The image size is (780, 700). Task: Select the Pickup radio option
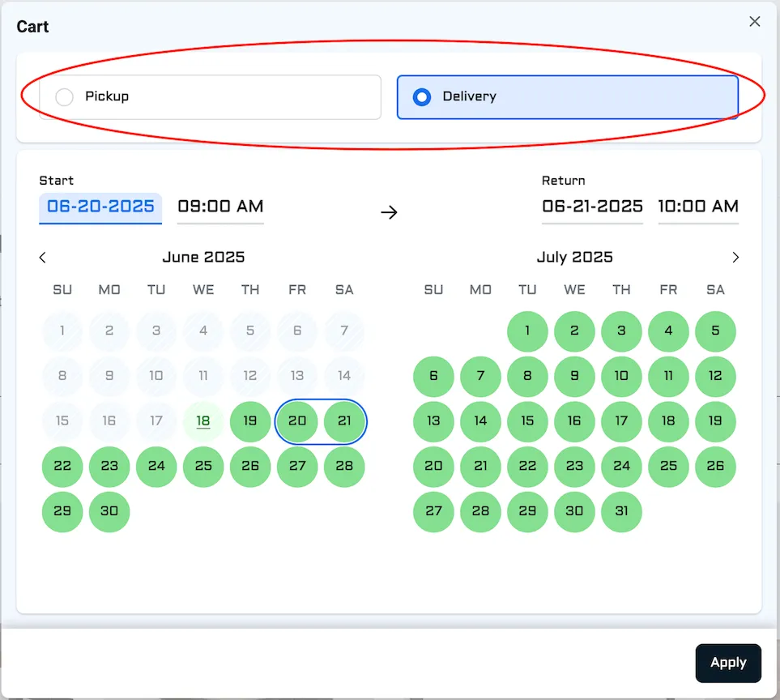click(65, 97)
